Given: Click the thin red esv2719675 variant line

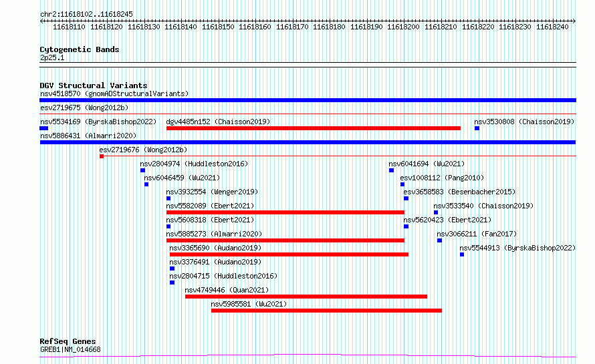Looking at the screenshot, I should coord(308,114).
